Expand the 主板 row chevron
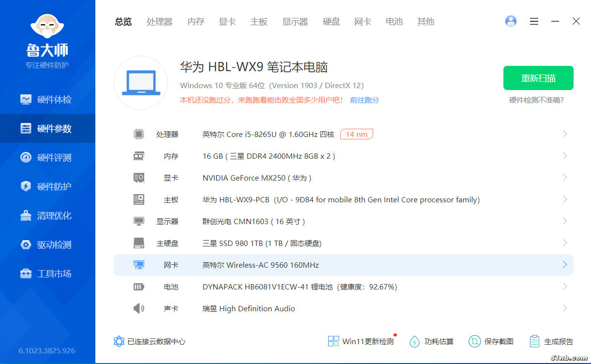This screenshot has height=364, width=591. coord(565,199)
